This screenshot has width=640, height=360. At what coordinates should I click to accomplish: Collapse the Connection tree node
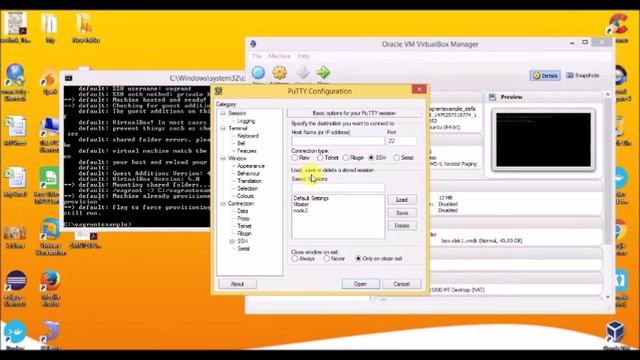coord(223,204)
